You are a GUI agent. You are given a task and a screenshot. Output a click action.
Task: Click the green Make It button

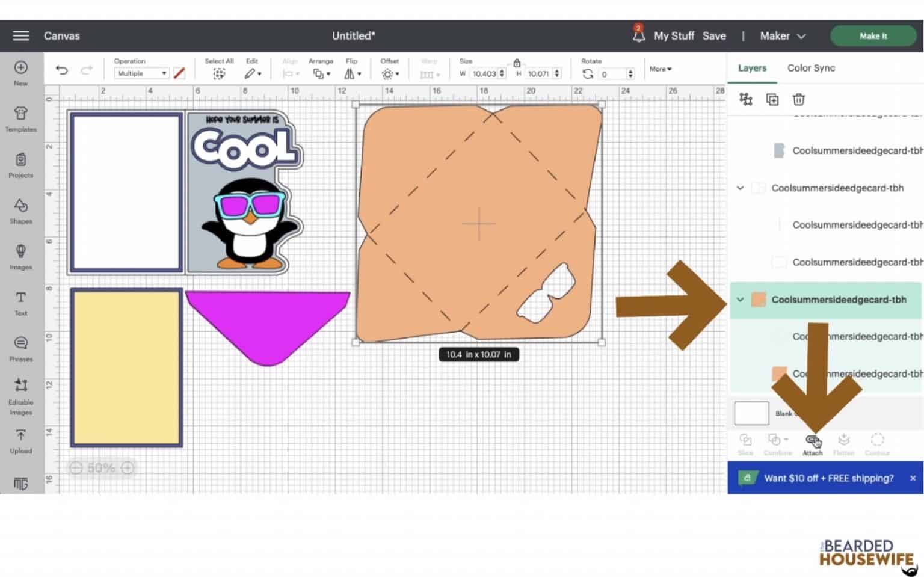(873, 36)
